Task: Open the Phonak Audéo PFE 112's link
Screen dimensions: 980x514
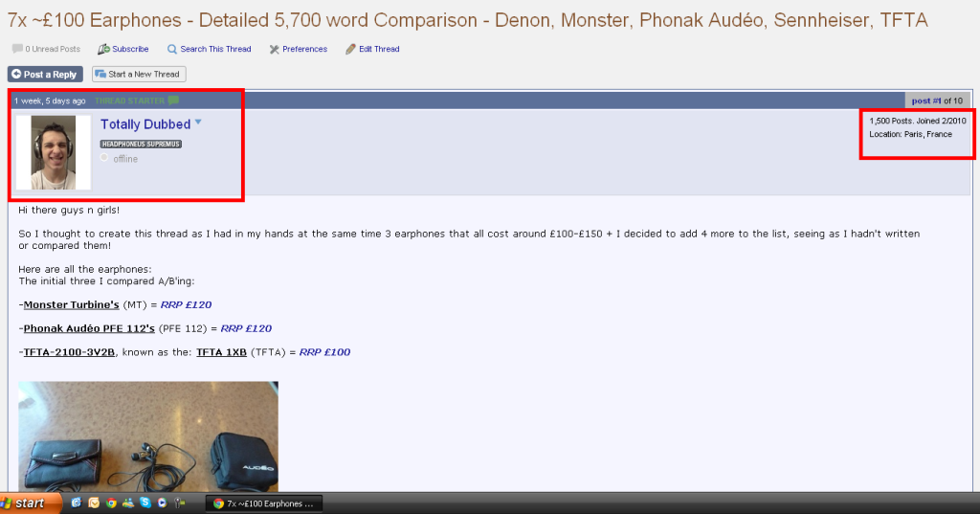Action: click(x=89, y=328)
